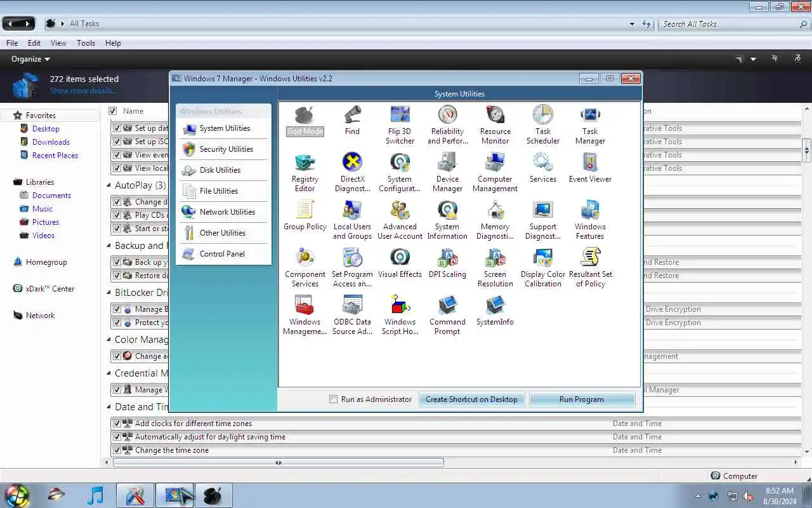Screen dimensions: 812x508
Task: Open the Edit menu
Action: (34, 43)
